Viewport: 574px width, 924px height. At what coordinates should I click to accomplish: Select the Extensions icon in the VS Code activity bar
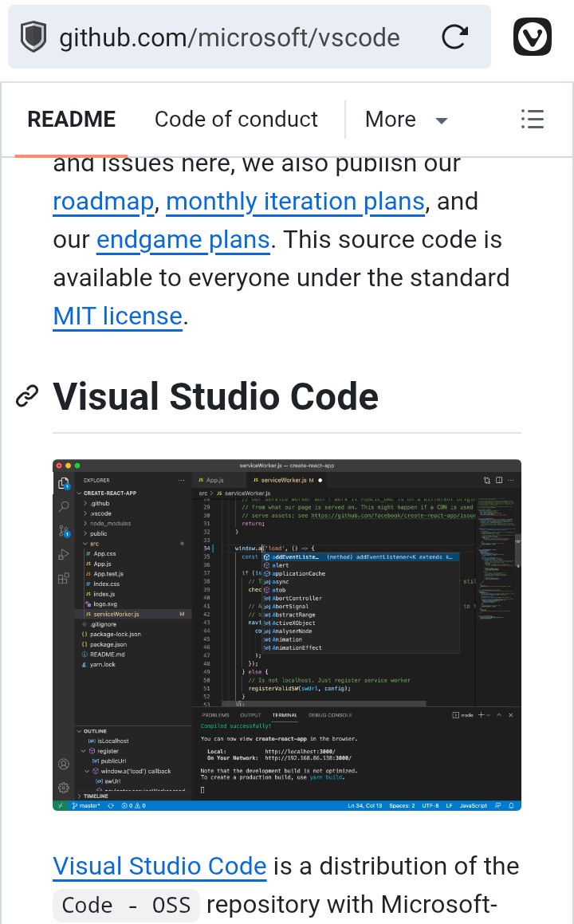click(63, 578)
